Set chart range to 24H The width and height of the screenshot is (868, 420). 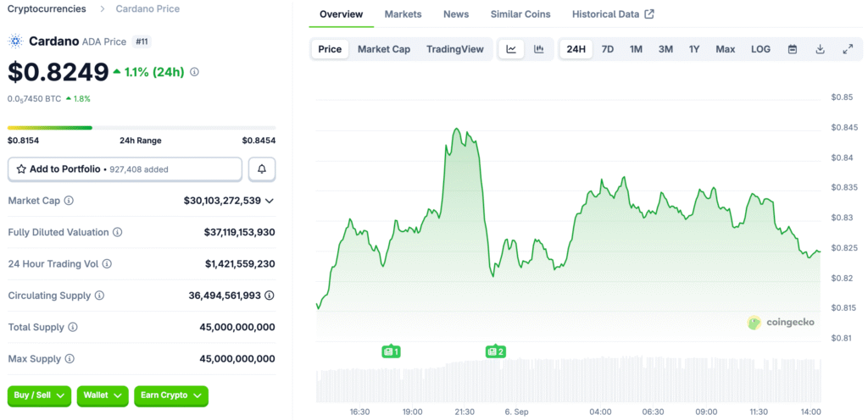[x=576, y=49]
